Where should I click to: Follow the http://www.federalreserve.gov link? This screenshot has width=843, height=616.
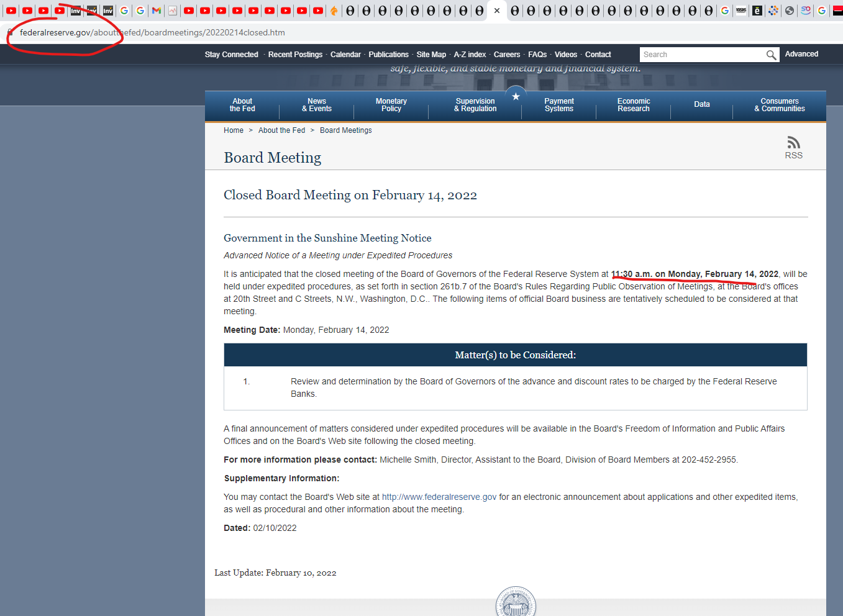tap(439, 497)
